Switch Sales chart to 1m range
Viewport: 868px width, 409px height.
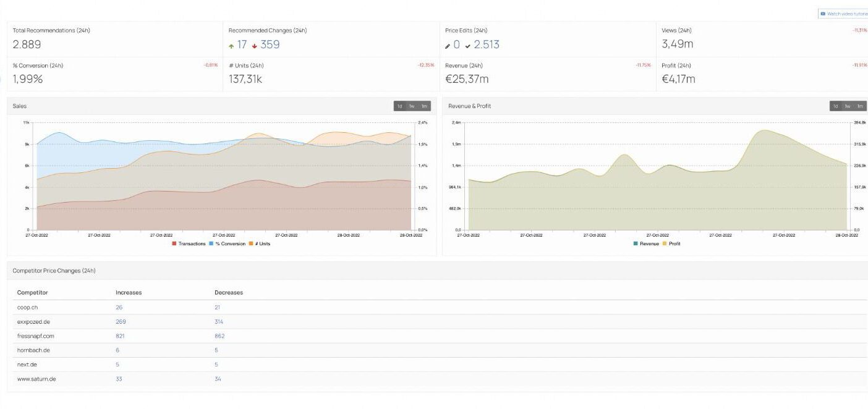tap(425, 106)
